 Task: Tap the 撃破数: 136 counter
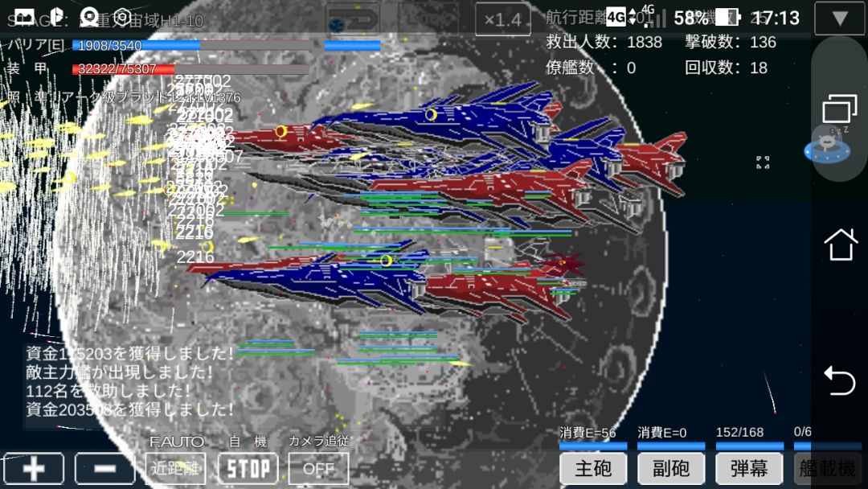(x=730, y=42)
